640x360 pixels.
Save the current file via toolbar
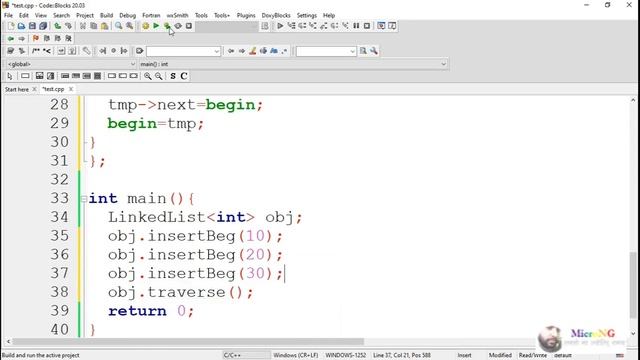pyautogui.click(x=32, y=26)
